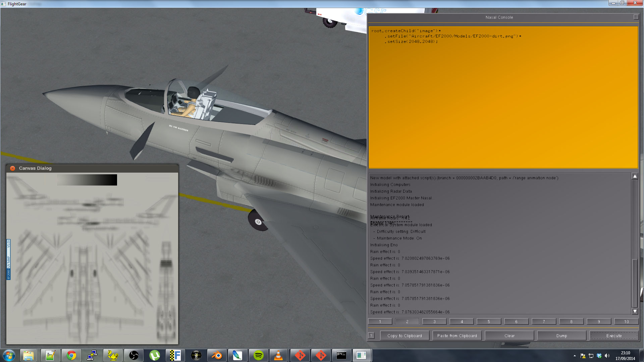Click the Dump button
Image resolution: width=644 pixels, height=362 pixels.
click(x=561, y=336)
